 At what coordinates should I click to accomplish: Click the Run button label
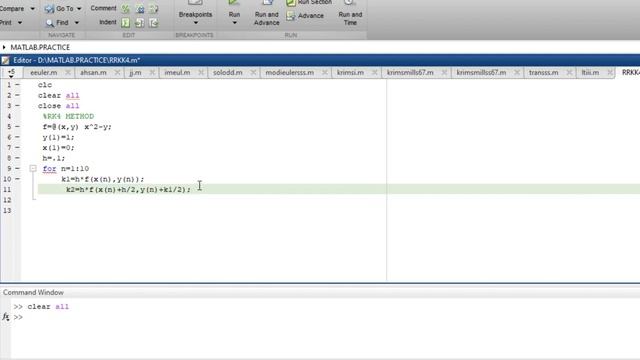(x=234, y=15)
